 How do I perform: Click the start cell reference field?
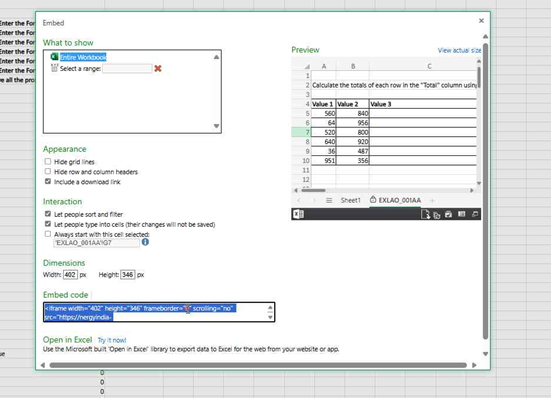point(96,243)
